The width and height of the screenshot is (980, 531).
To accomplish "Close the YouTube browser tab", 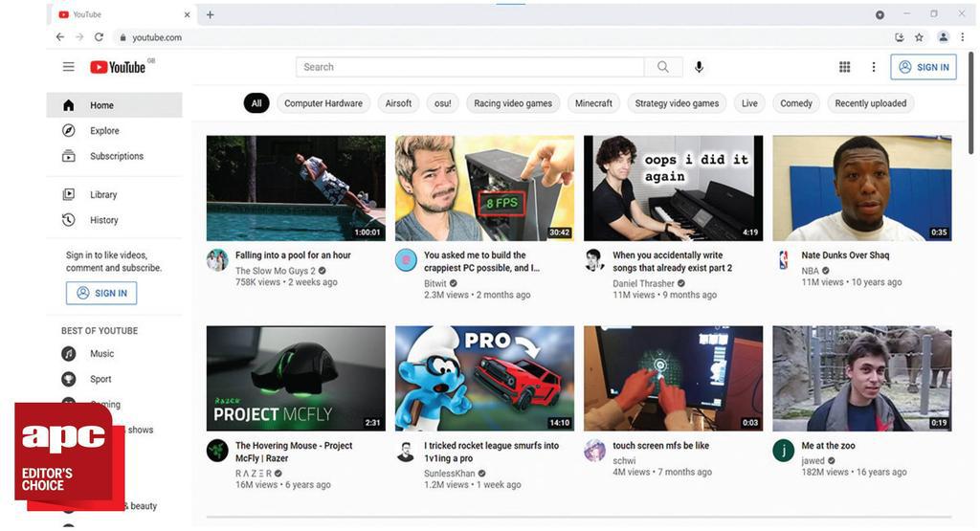I will tap(187, 14).
